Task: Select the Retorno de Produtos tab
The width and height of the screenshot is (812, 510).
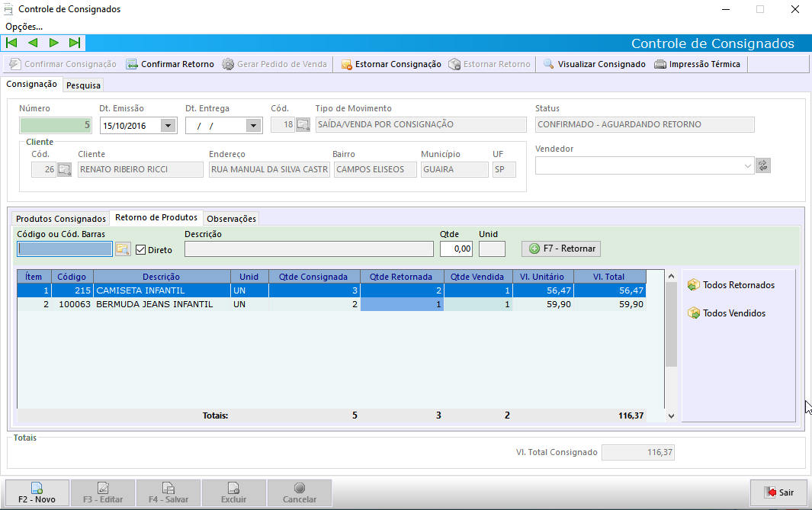Action: coord(156,217)
